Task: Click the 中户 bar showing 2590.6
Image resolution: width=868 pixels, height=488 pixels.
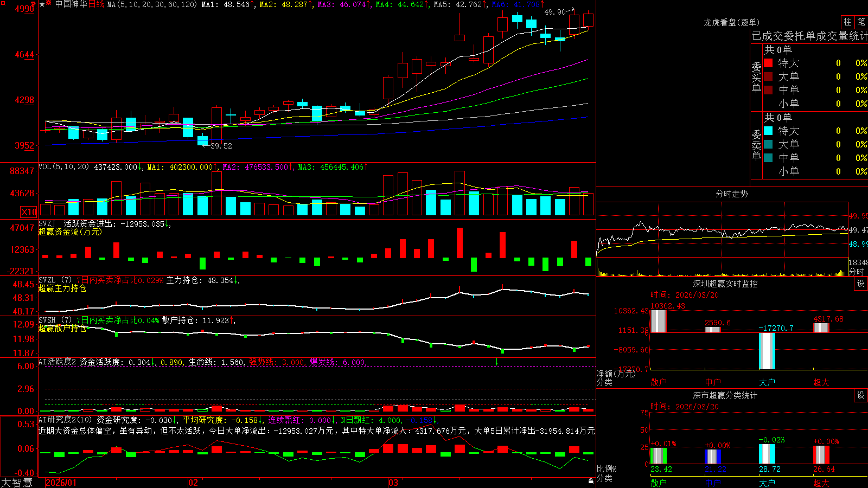Action: (713, 330)
